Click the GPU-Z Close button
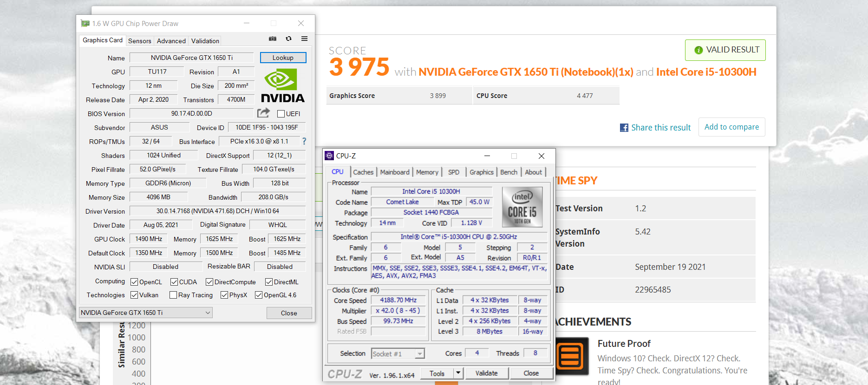 (x=289, y=313)
